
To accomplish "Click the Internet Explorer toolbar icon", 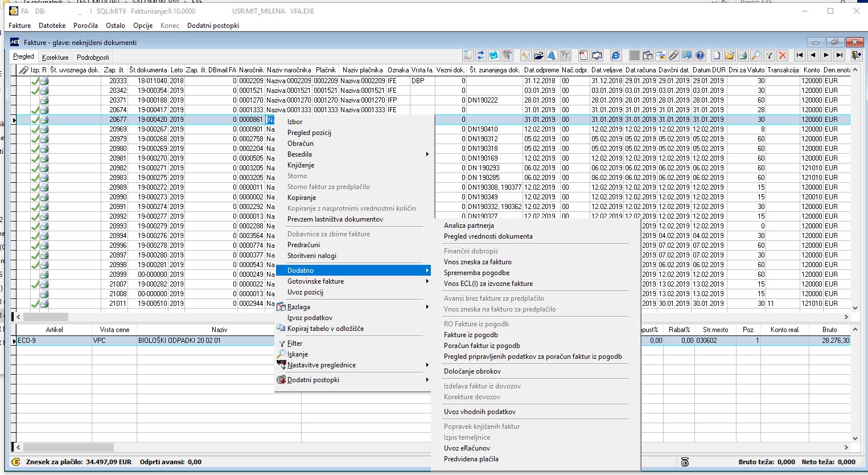I will [615, 55].
